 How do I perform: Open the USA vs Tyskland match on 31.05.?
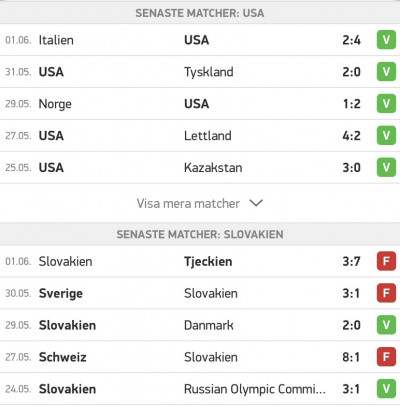(x=200, y=72)
